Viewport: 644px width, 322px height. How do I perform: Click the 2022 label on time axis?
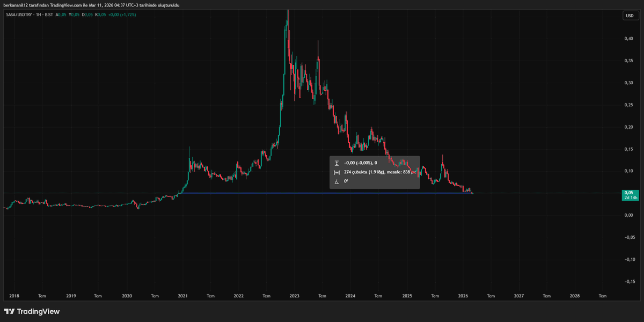(239, 295)
